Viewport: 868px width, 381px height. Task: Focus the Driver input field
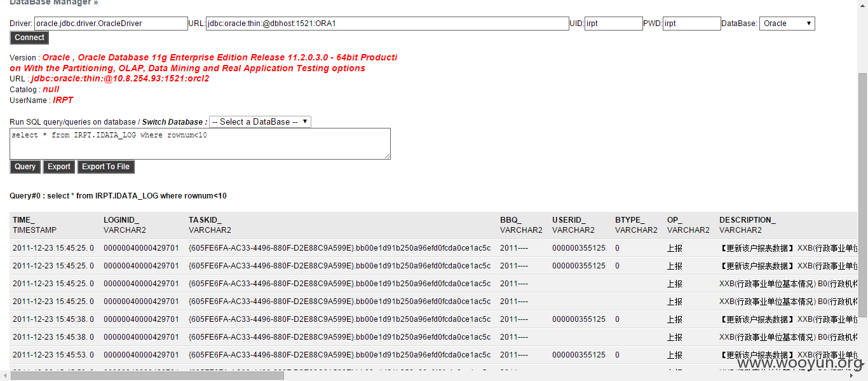pos(111,24)
